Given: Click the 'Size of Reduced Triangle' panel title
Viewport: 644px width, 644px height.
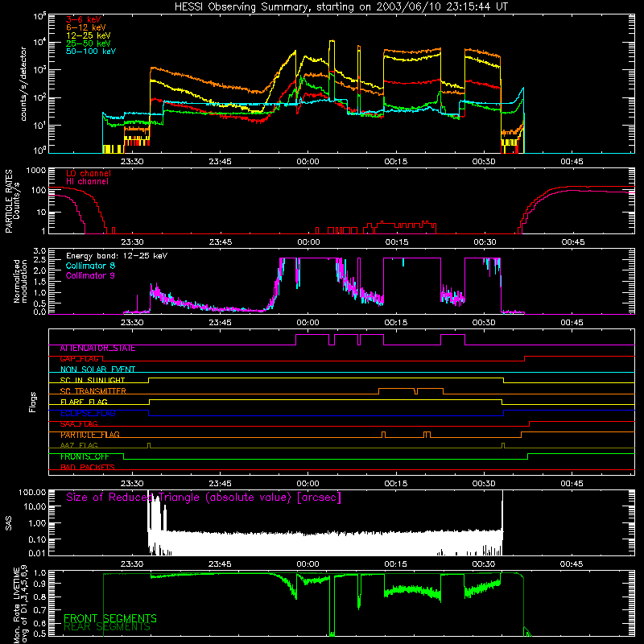Looking at the screenshot, I should pyautogui.click(x=204, y=497).
